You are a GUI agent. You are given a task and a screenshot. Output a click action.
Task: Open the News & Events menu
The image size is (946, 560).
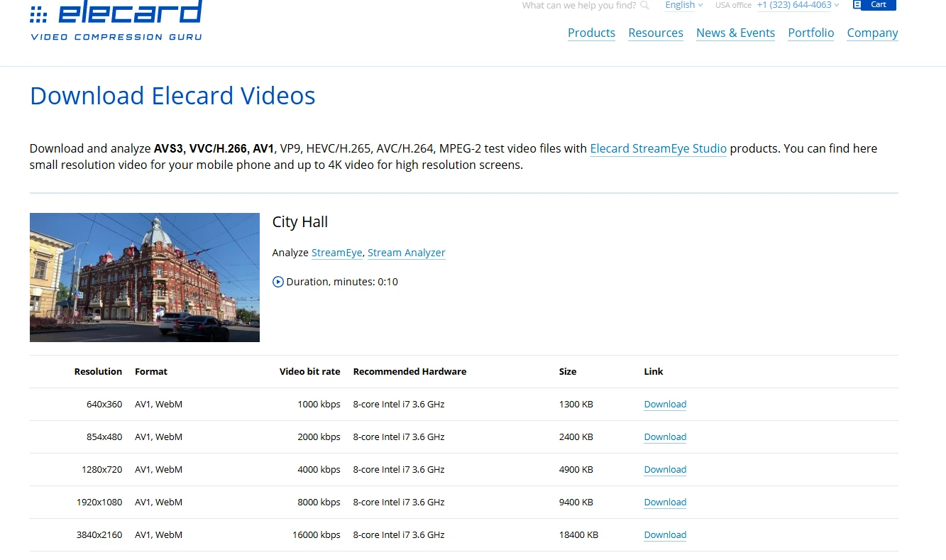(x=735, y=33)
